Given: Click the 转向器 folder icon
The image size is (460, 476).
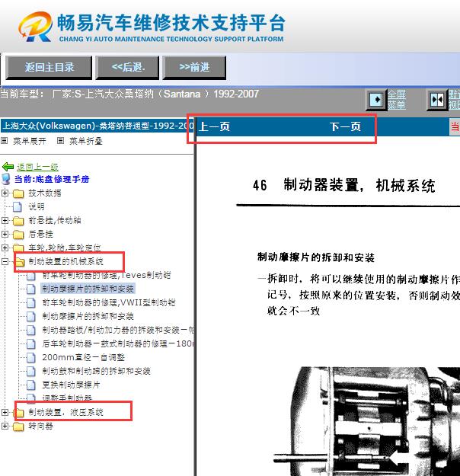Looking at the screenshot, I should [x=18, y=426].
